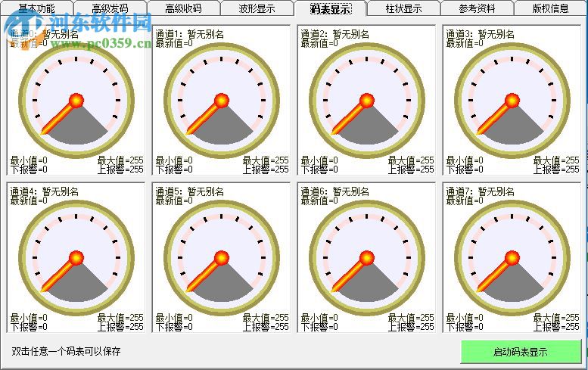Click 下报警=0 in the 通道3 panel
The height and width of the screenshot is (370, 588).
(464, 169)
